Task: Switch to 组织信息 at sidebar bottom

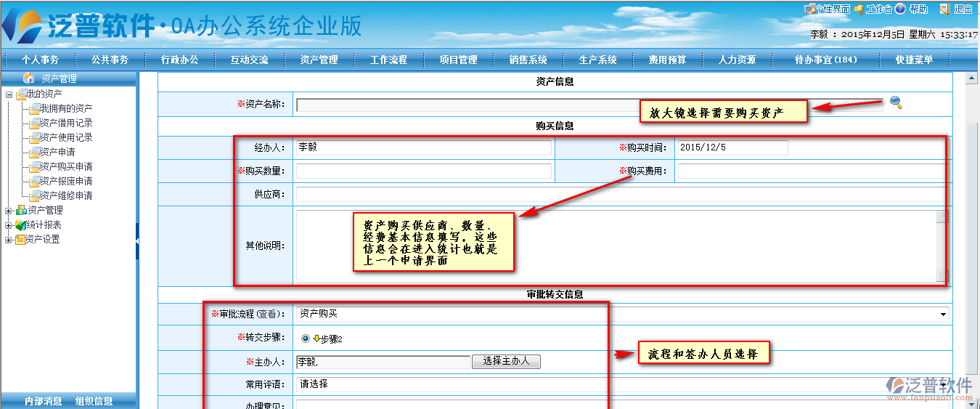Action: pos(94,401)
